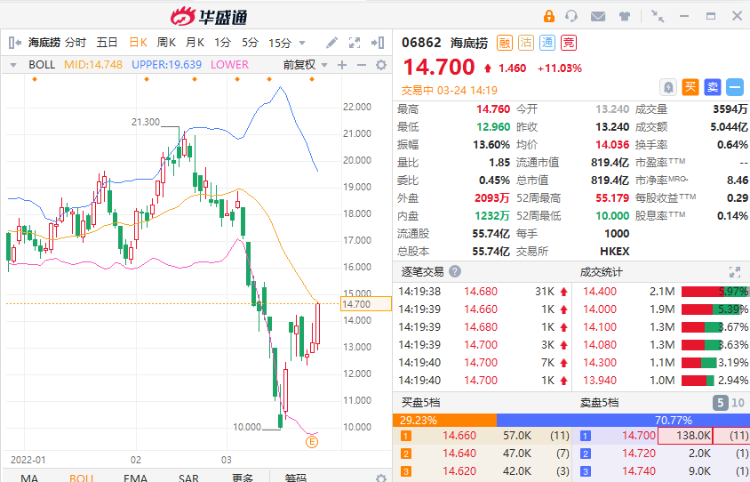Click the 融 margin tag
This screenshot has width=750, height=482.
point(504,43)
